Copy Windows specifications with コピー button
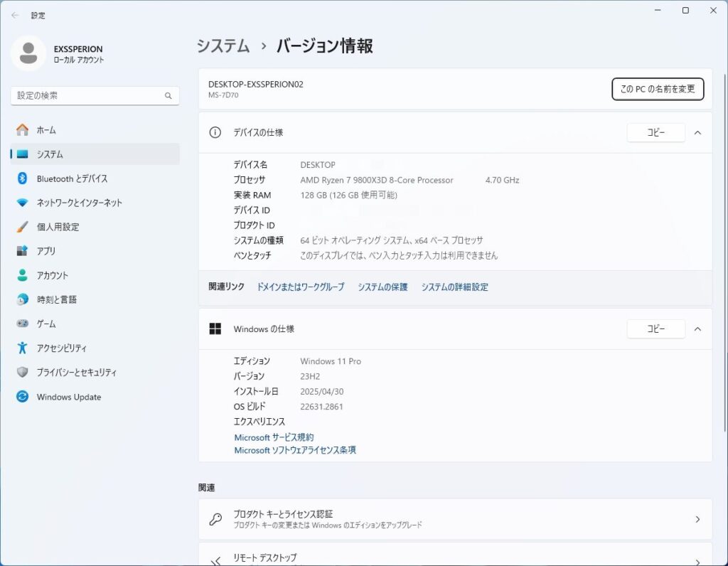The image size is (728, 566). 655,329
